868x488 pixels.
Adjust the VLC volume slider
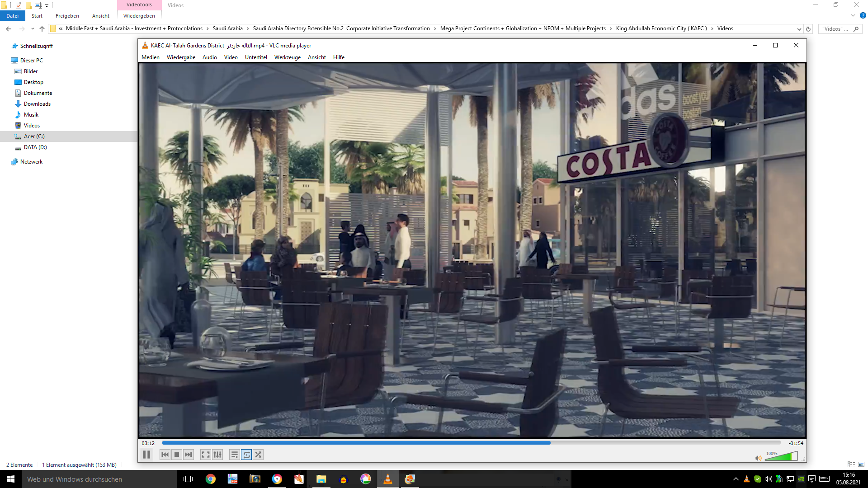(x=781, y=456)
